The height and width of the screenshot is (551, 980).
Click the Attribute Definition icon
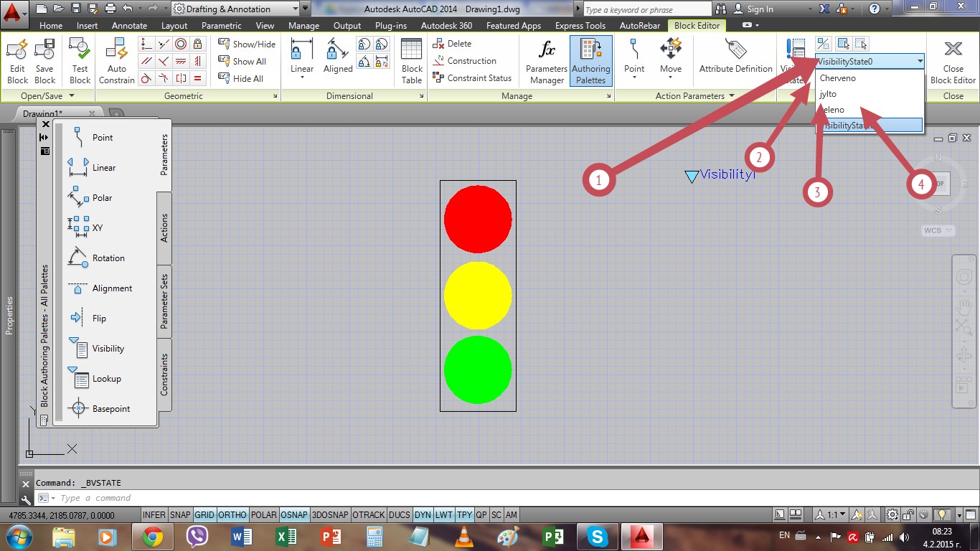736,50
